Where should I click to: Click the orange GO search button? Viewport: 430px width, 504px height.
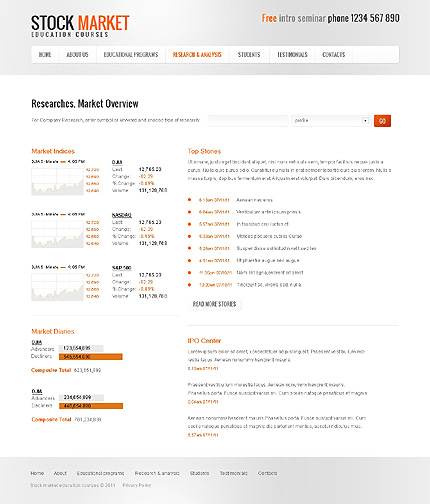click(382, 121)
